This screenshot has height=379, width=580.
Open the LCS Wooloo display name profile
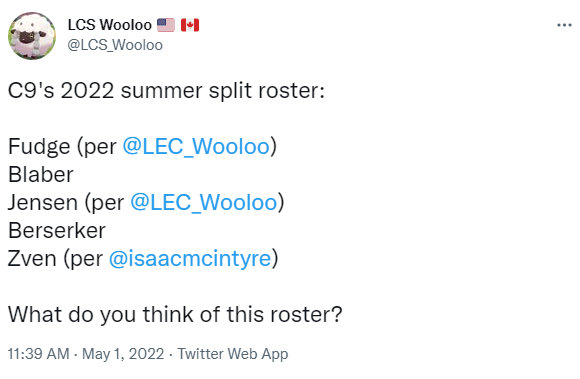coord(110,25)
